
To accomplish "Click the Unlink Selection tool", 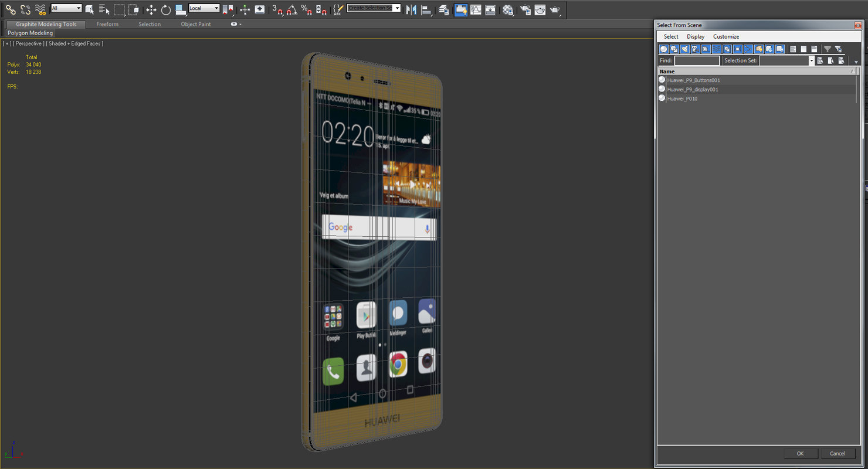I will (x=25, y=9).
